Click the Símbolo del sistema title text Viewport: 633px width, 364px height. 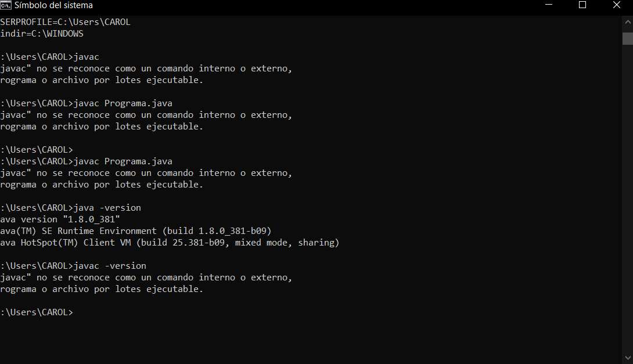point(53,5)
